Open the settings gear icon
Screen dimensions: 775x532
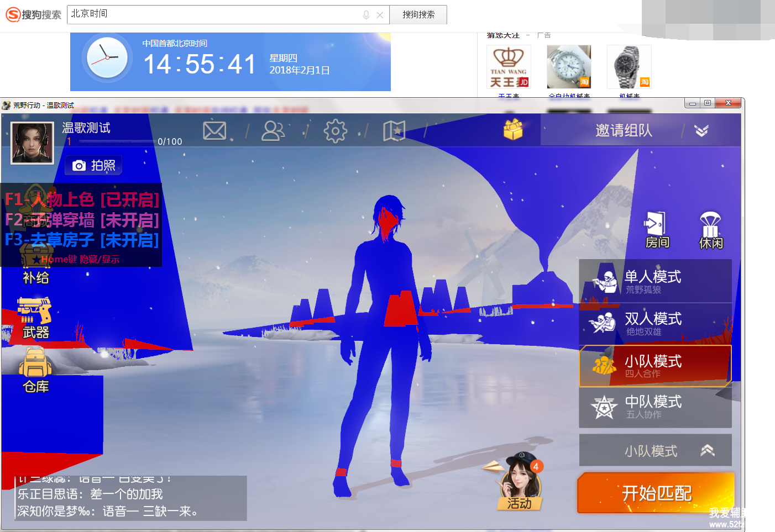[336, 131]
